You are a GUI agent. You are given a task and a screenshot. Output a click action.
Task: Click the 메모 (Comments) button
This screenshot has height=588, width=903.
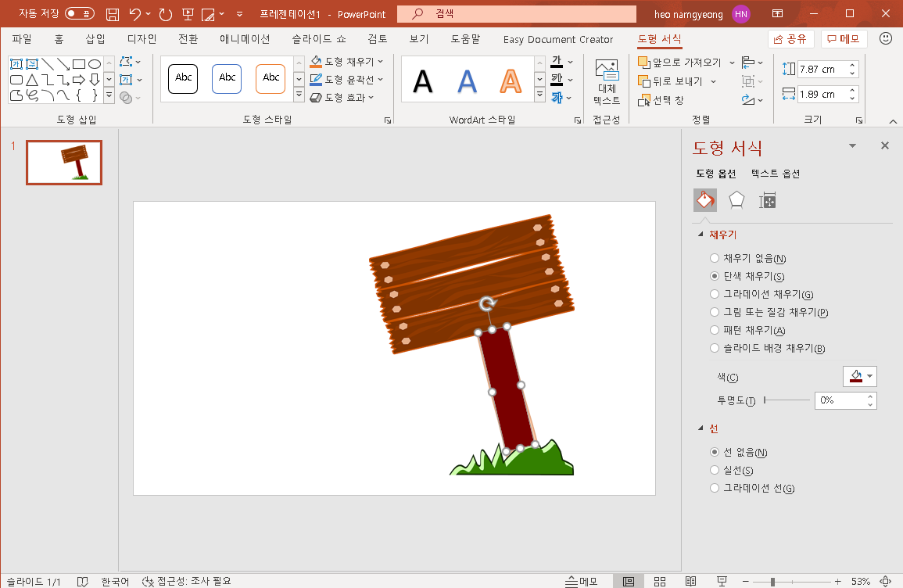pyautogui.click(x=844, y=38)
